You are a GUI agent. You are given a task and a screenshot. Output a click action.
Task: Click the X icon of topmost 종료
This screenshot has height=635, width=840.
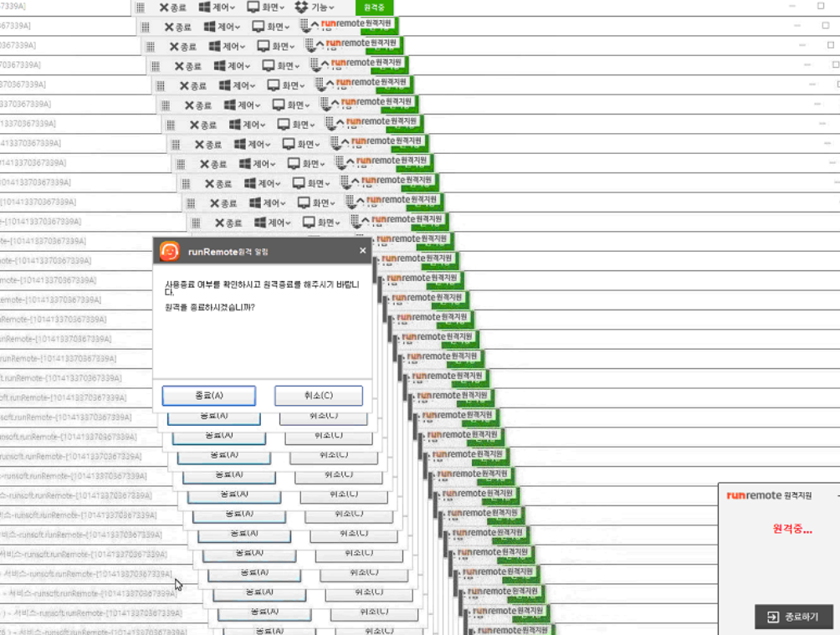click(164, 8)
